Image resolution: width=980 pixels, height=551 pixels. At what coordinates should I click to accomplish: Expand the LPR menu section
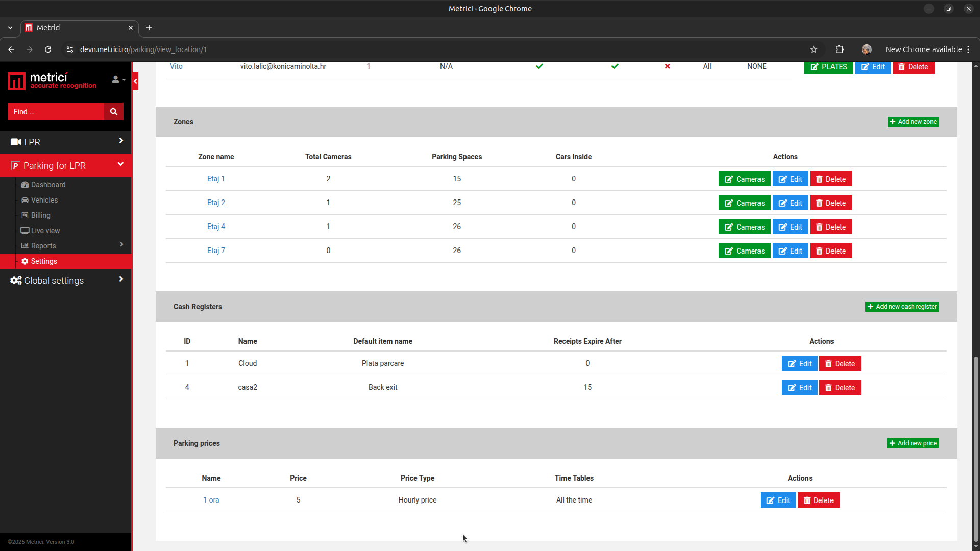pos(65,142)
